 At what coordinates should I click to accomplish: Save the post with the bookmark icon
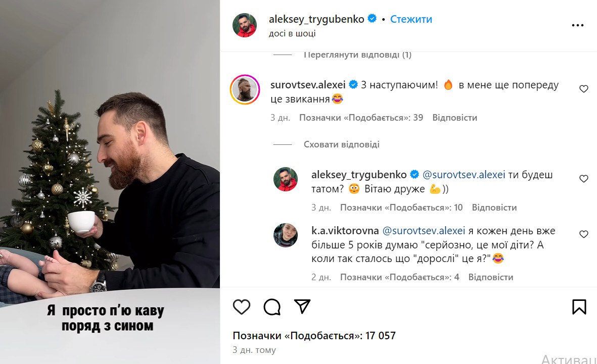[x=579, y=306]
